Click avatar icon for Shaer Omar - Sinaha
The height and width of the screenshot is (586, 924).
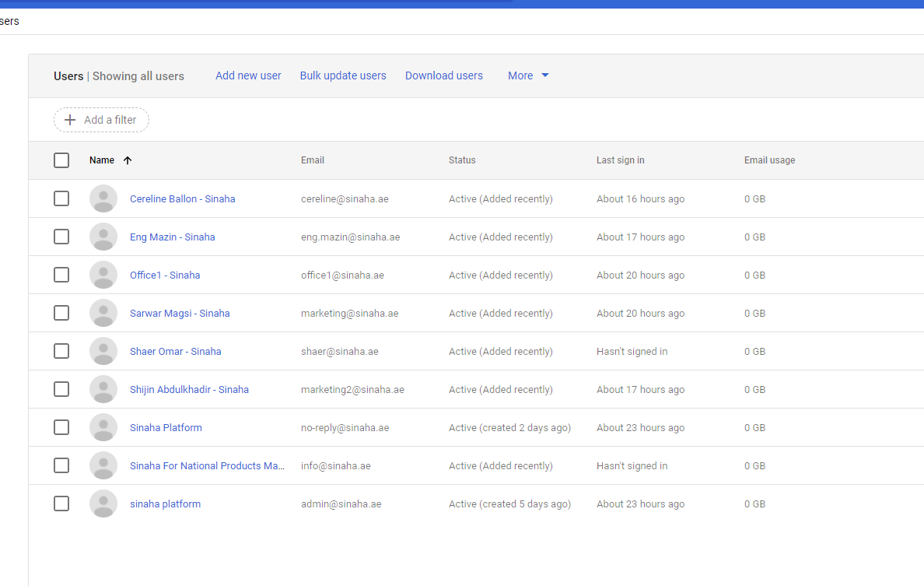[103, 351]
